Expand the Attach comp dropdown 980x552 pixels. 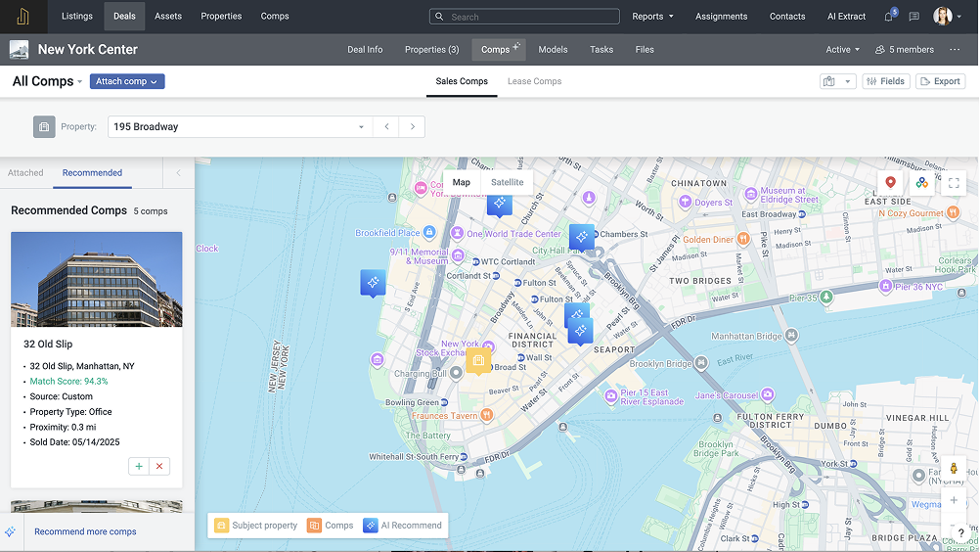[x=127, y=81]
